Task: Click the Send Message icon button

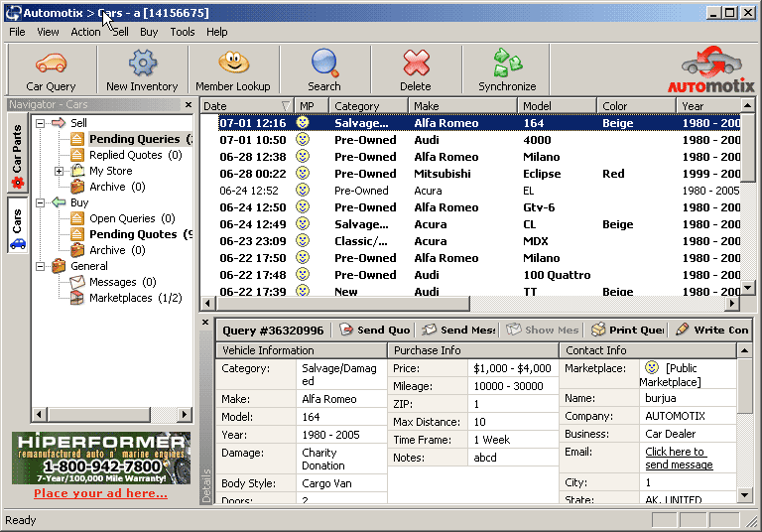Action: [458, 330]
